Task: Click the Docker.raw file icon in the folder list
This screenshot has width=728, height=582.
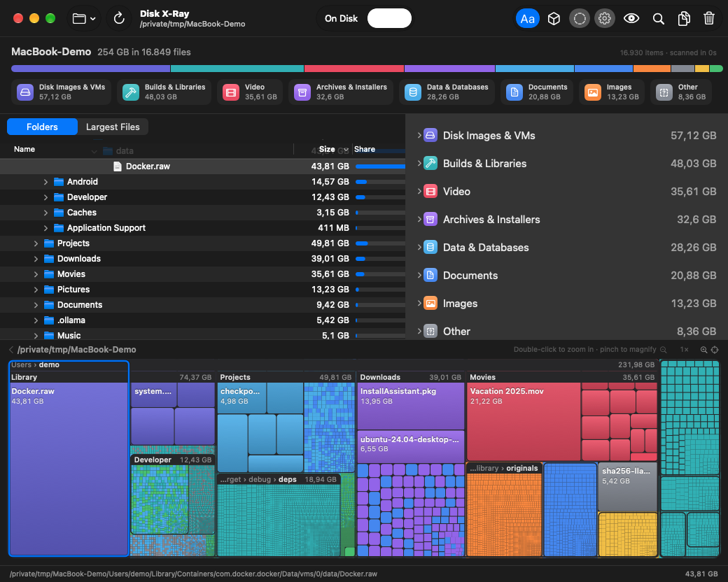Action: [118, 166]
